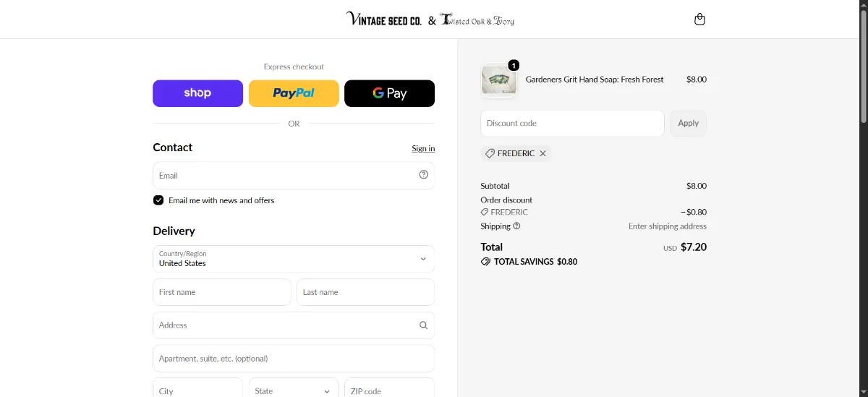Remove the FREDERIC discount code tag
868x397 pixels.
542,153
